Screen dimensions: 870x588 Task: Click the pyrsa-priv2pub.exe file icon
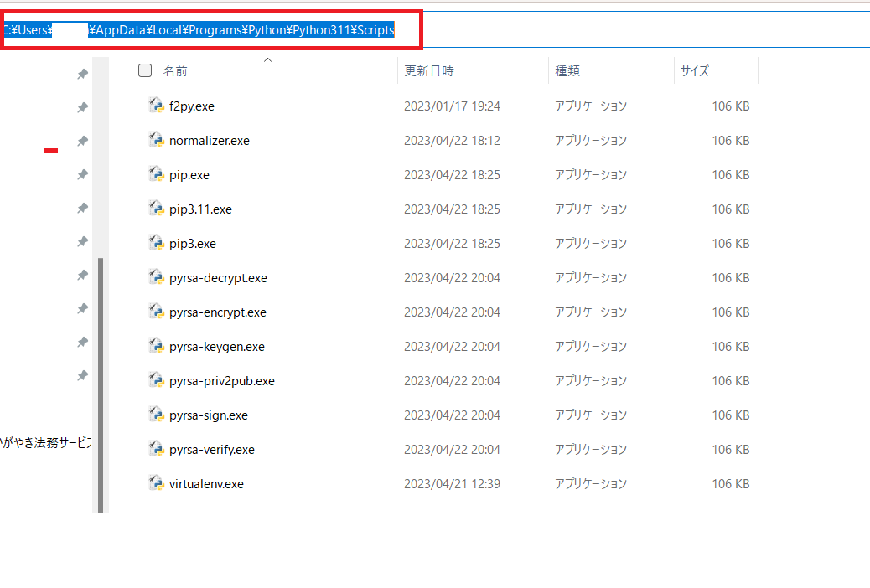pos(157,380)
